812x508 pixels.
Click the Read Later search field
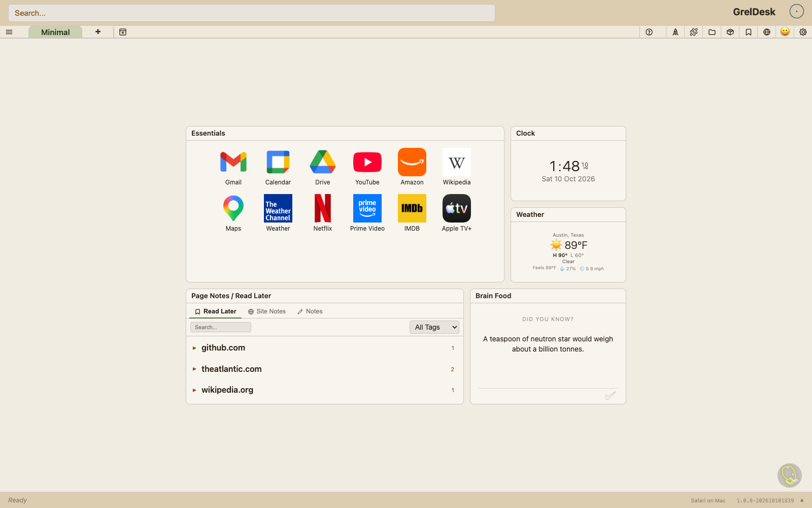pyautogui.click(x=221, y=327)
